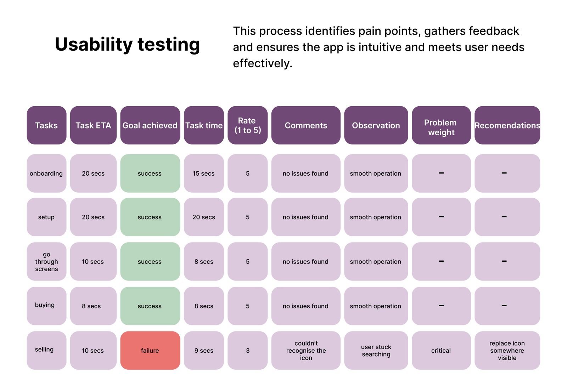Viewport: 567px width, 392px height.
Task: Select the setup task cell
Action: (46, 217)
